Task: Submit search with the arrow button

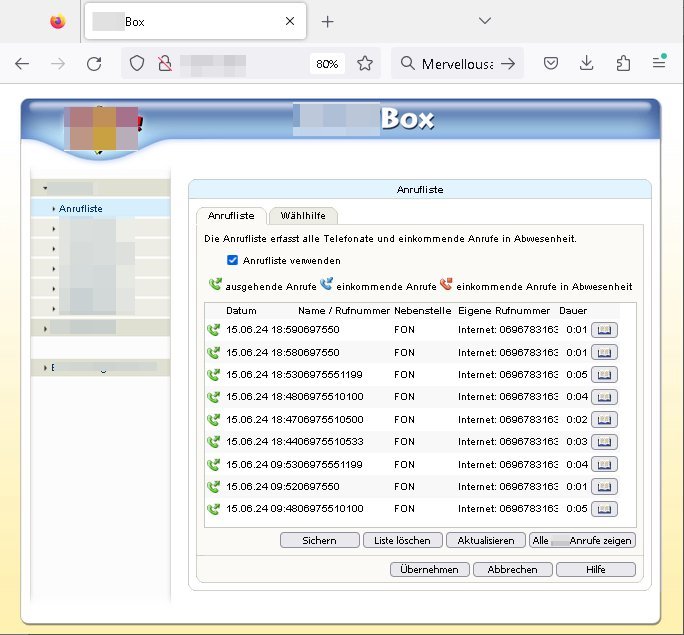Action: coord(508,64)
